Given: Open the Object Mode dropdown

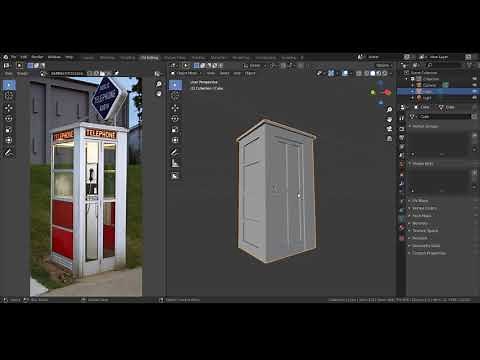Looking at the screenshot, I should point(186,73).
